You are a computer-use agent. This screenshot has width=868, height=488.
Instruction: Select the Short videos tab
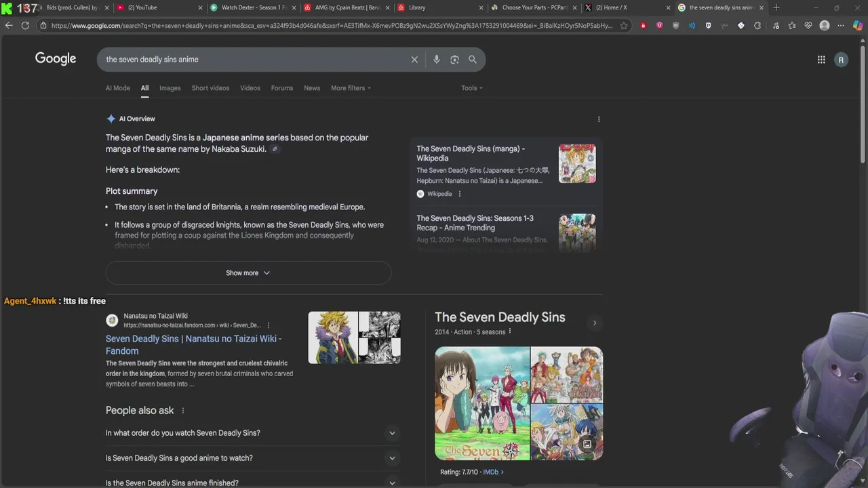pos(210,88)
